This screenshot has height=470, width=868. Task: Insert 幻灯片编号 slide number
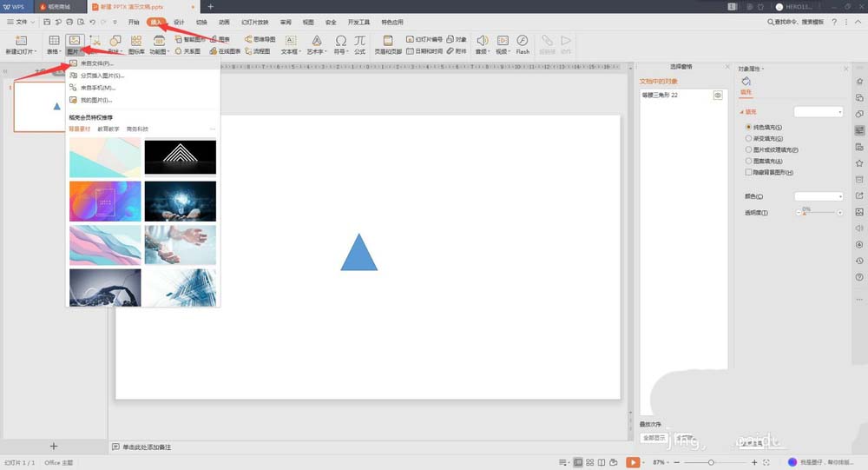coord(424,39)
